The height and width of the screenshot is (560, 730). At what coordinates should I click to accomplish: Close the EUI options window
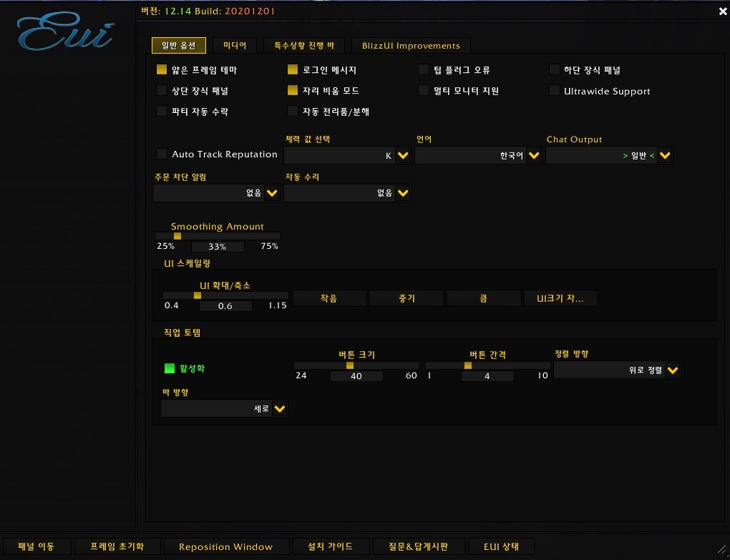click(721, 11)
